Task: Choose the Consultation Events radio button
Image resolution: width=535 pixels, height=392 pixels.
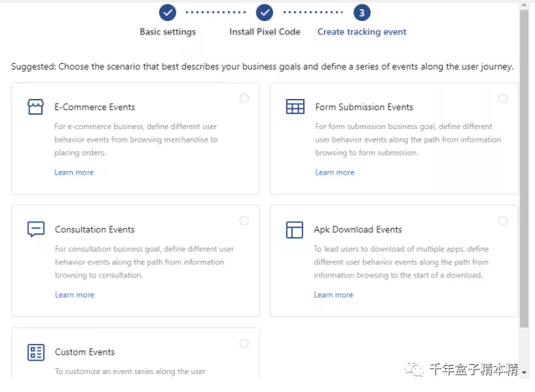Action: coord(244,221)
